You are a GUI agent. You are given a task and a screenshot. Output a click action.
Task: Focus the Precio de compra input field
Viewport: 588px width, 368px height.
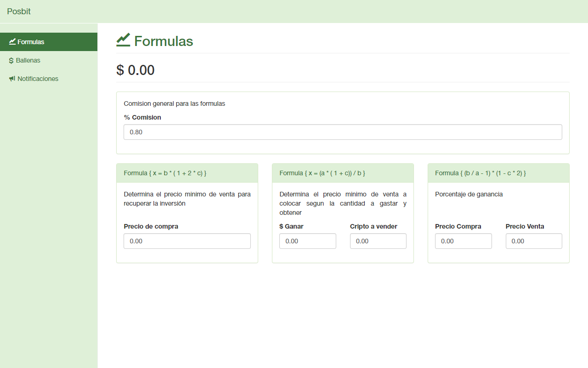pos(187,241)
